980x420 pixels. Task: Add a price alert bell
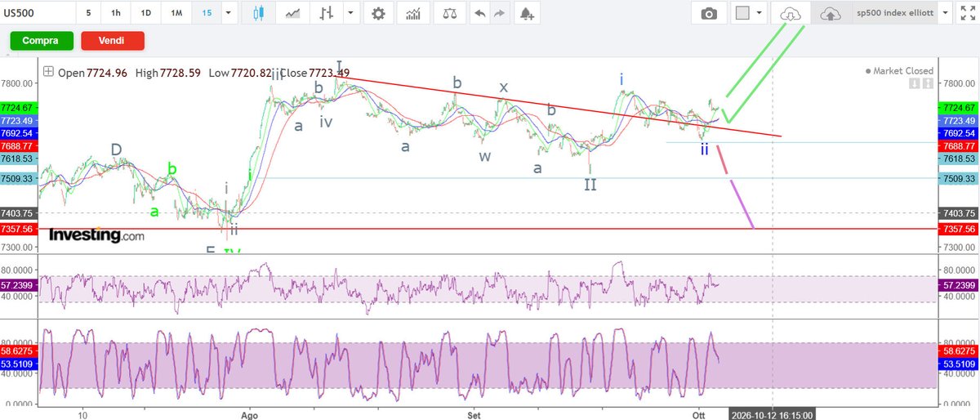528,14
